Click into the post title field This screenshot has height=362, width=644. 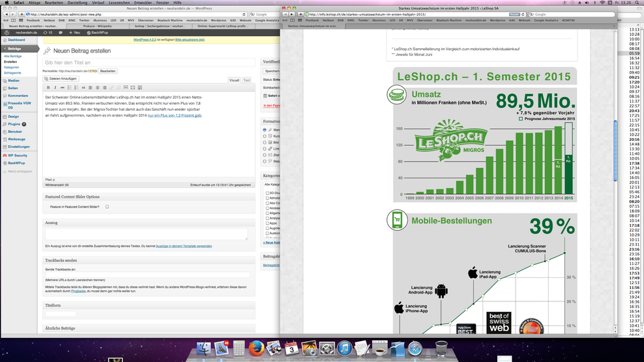coord(149,63)
